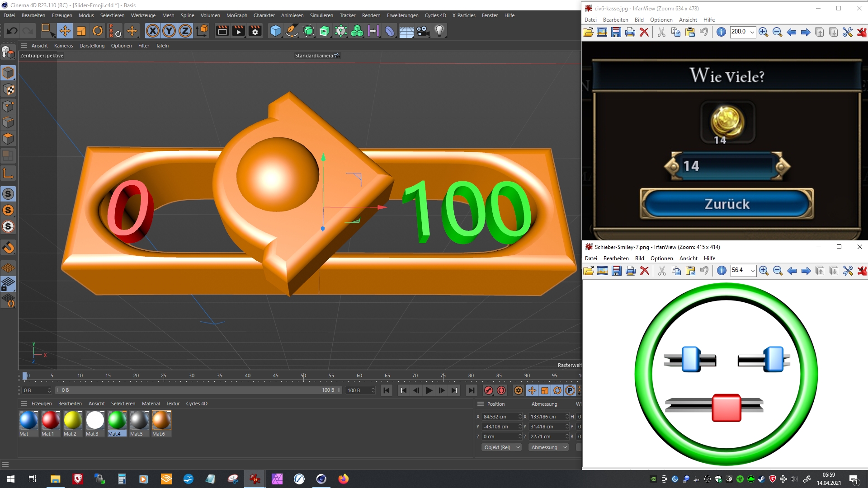868x488 pixels.
Task: Expand zoom dropdown showing 200.0 in IrfanView
Action: coord(752,32)
